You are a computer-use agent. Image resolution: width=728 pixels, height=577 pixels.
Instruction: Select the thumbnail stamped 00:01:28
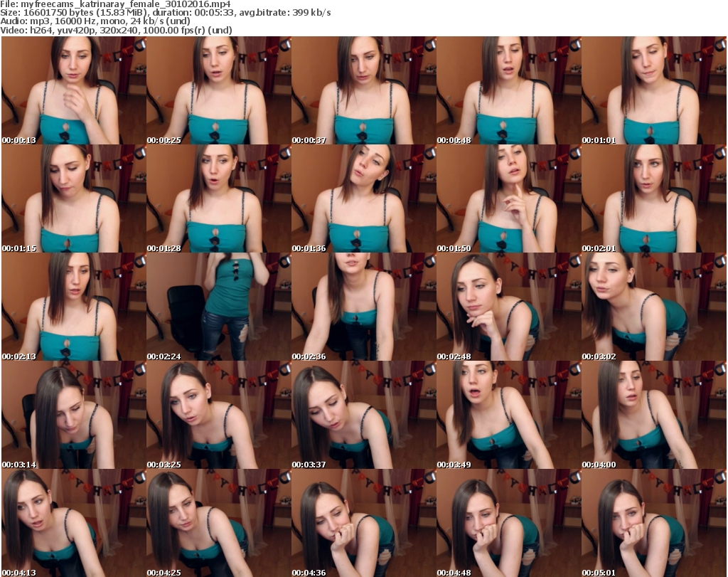(219, 198)
